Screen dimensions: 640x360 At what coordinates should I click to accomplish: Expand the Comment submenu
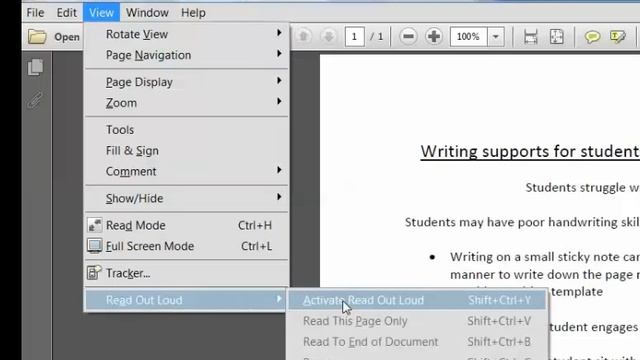(x=279, y=170)
